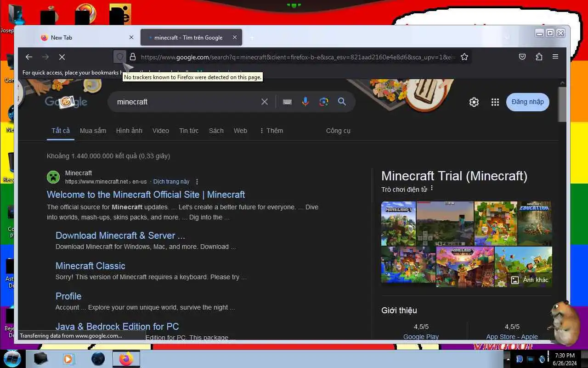Switch to Web results

coord(240,131)
